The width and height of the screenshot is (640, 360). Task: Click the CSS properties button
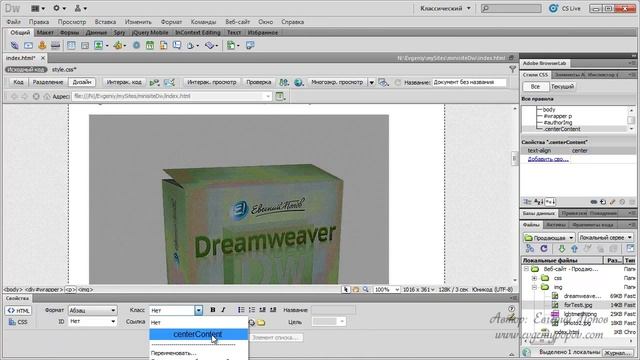[x=18, y=322]
